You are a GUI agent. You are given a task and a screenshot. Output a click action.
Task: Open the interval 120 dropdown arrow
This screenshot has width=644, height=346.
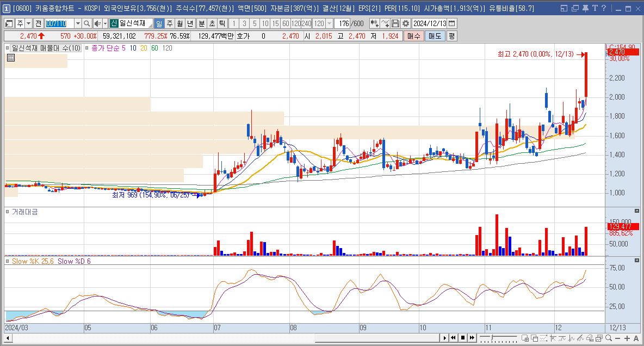pos(329,24)
